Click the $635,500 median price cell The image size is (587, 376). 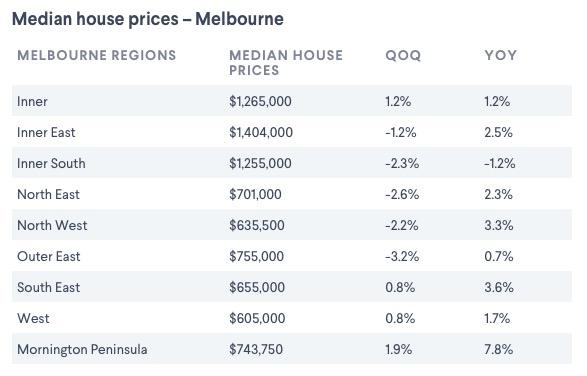[x=257, y=225]
